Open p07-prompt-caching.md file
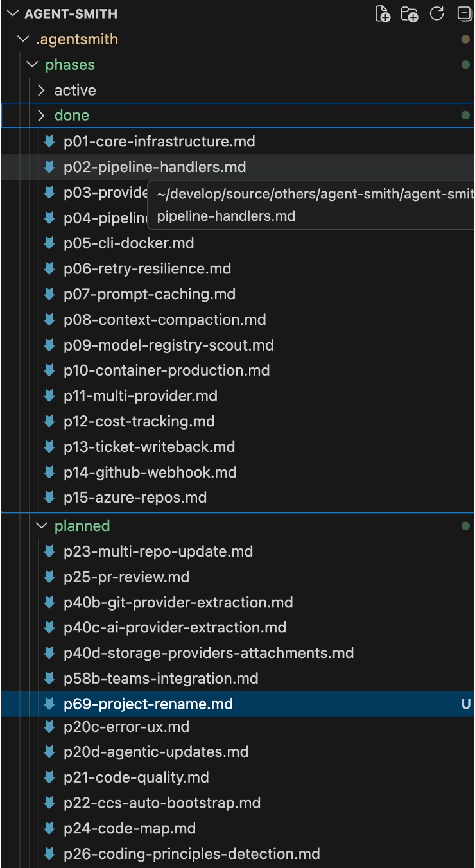The height and width of the screenshot is (868, 475). [x=150, y=294]
